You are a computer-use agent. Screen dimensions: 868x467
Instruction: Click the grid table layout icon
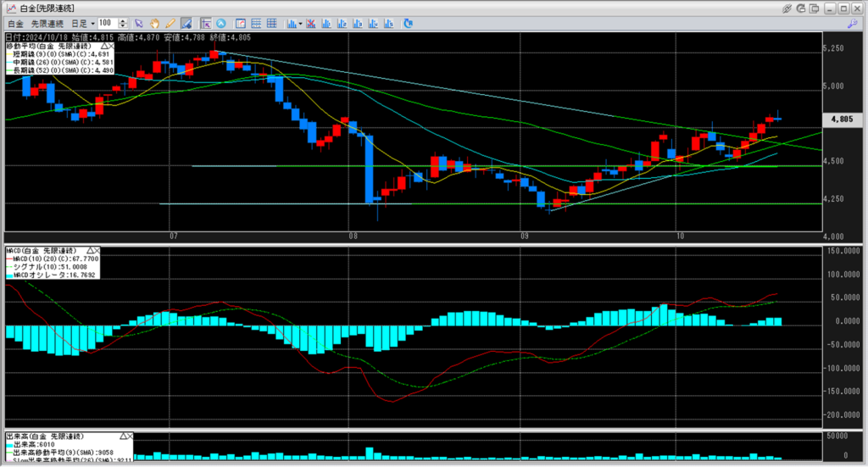(x=271, y=23)
